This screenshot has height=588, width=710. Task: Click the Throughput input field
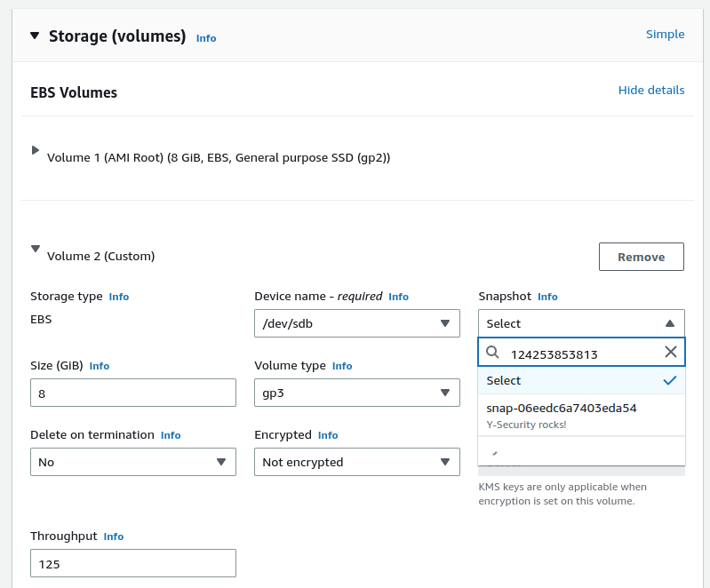point(132,563)
